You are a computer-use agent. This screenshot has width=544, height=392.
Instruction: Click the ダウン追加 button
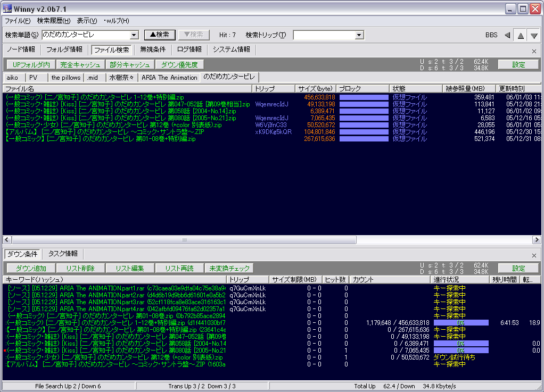(31, 269)
